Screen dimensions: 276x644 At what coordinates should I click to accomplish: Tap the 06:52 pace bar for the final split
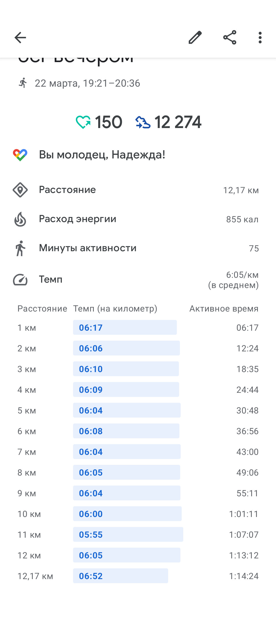click(121, 576)
